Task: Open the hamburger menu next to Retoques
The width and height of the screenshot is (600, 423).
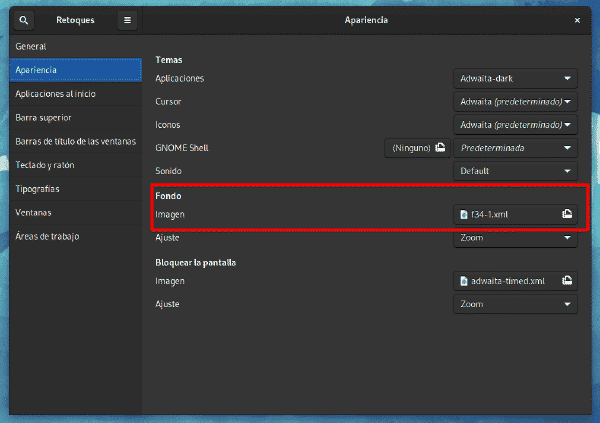Action: (127, 20)
